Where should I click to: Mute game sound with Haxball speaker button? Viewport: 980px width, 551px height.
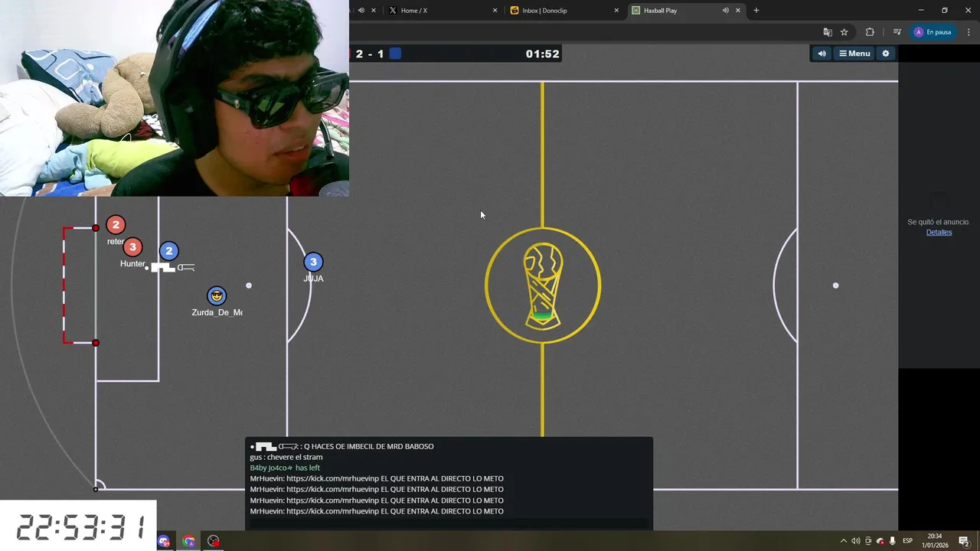tap(822, 54)
